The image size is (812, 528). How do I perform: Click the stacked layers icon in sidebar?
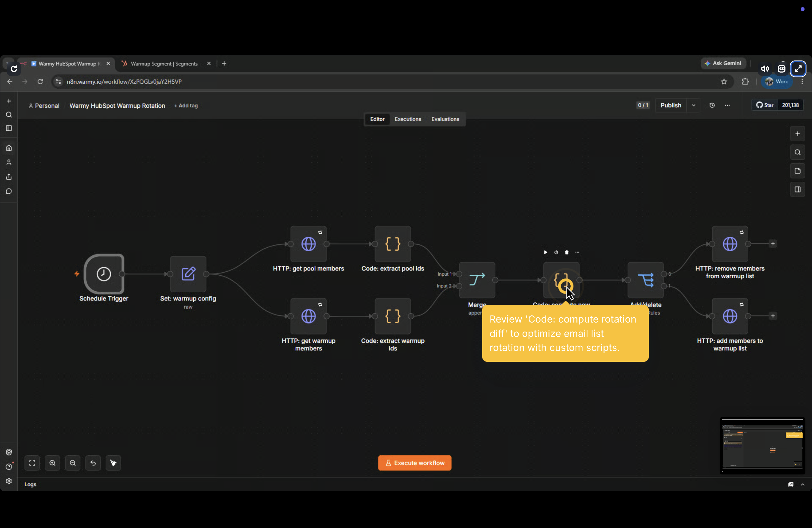pos(9,452)
